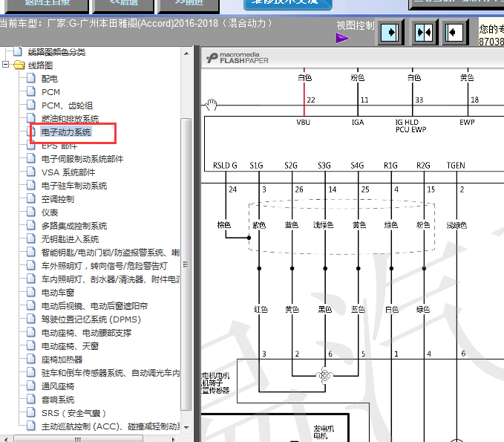Click the collapse-left view control icon
The image size is (504, 442).
(454, 32)
